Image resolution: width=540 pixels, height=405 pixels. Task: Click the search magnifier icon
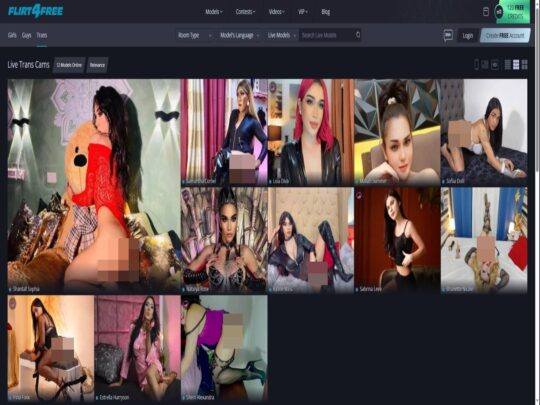[358, 35]
